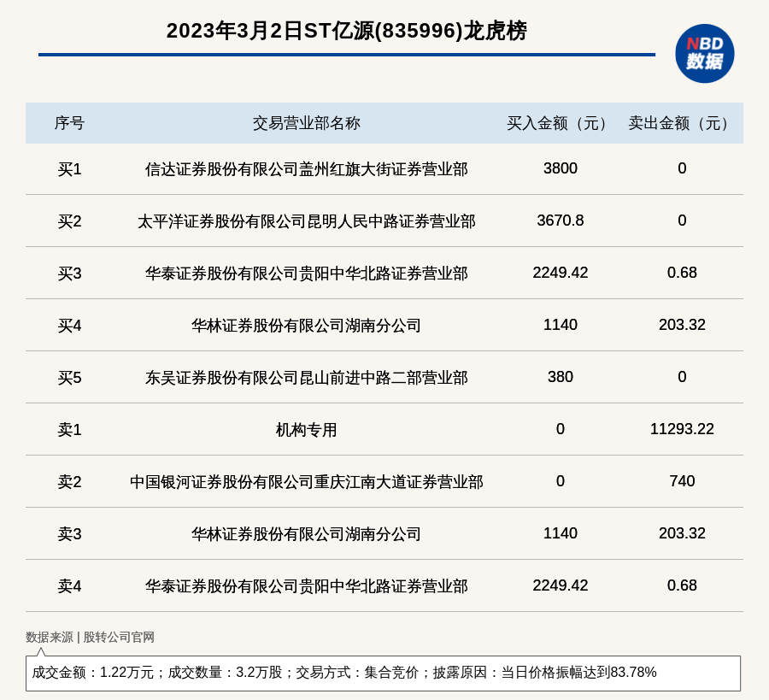Click the 序号 column header
The height and width of the screenshot is (700, 769).
click(x=69, y=123)
